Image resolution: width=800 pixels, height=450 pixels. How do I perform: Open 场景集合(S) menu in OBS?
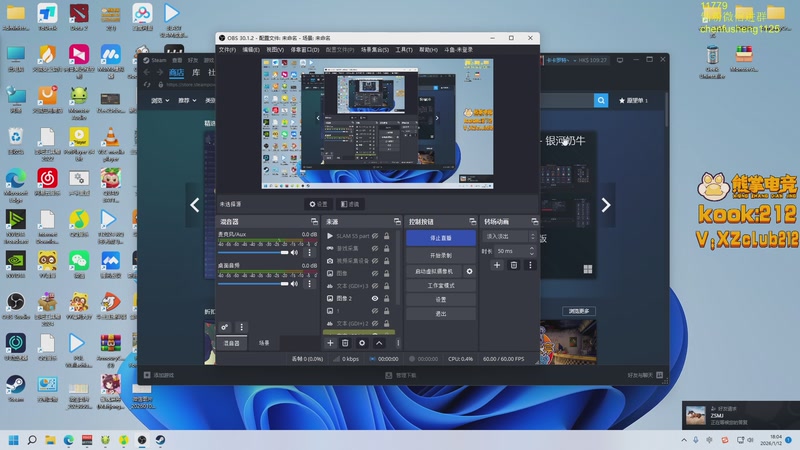[x=375, y=50]
